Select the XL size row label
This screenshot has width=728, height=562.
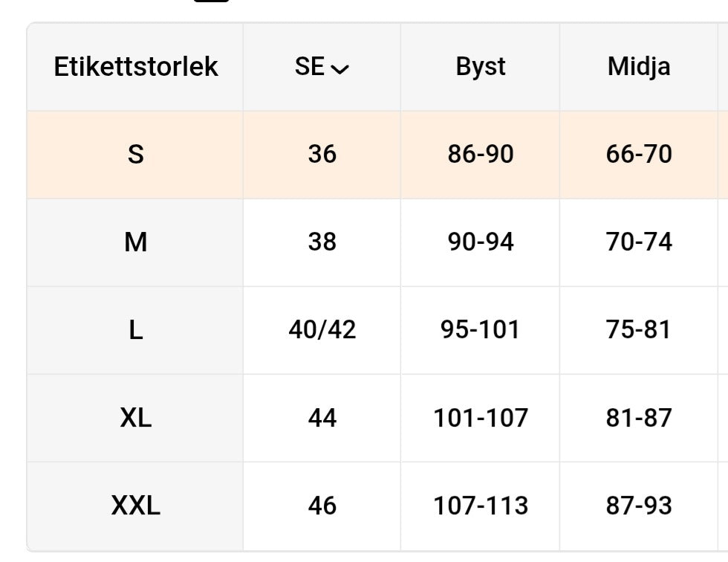click(135, 418)
